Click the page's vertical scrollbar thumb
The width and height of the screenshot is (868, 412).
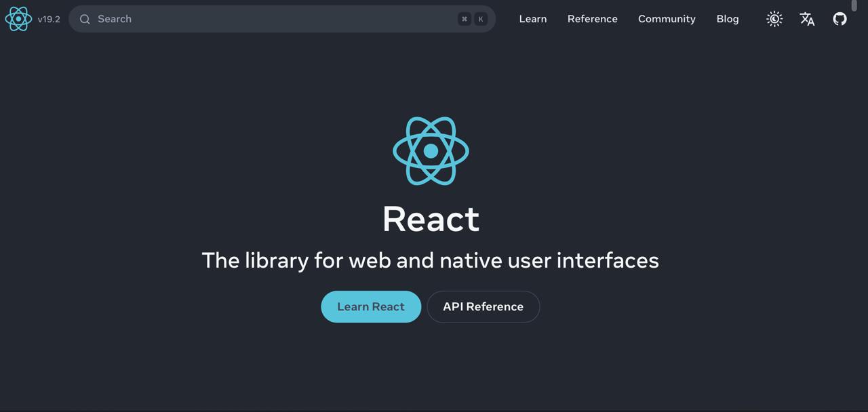click(854, 5)
